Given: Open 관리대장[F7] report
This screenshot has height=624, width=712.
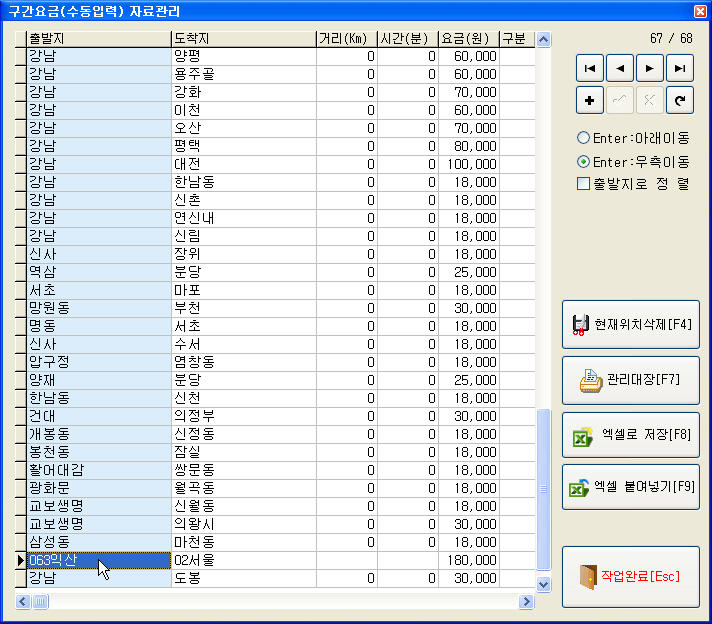Looking at the screenshot, I should point(631,380).
